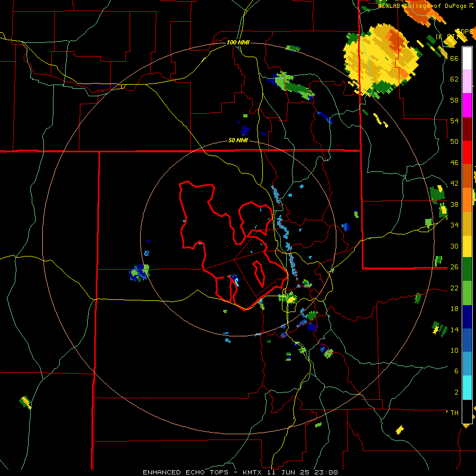Click the black threshold swatch in the legend

click(x=467, y=411)
